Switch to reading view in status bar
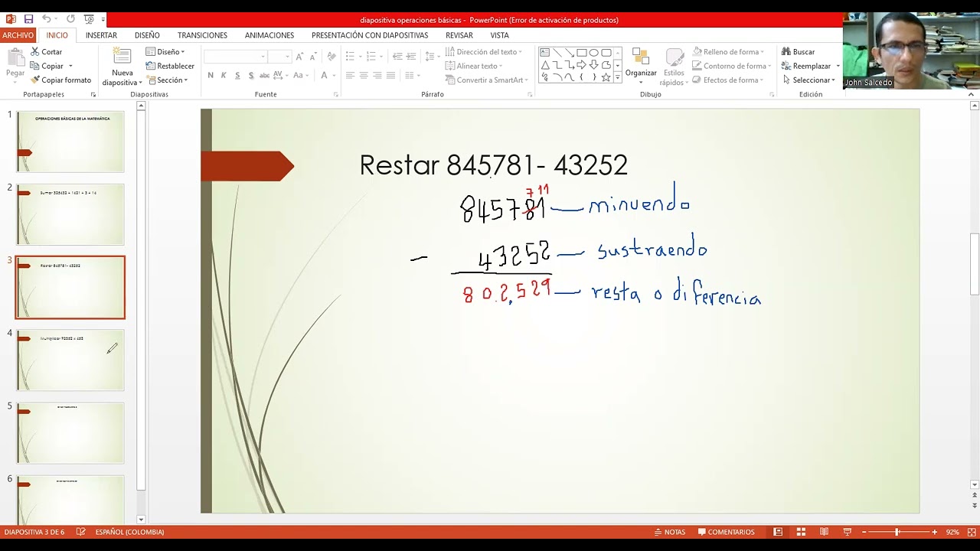The image size is (980, 551). [x=824, y=532]
